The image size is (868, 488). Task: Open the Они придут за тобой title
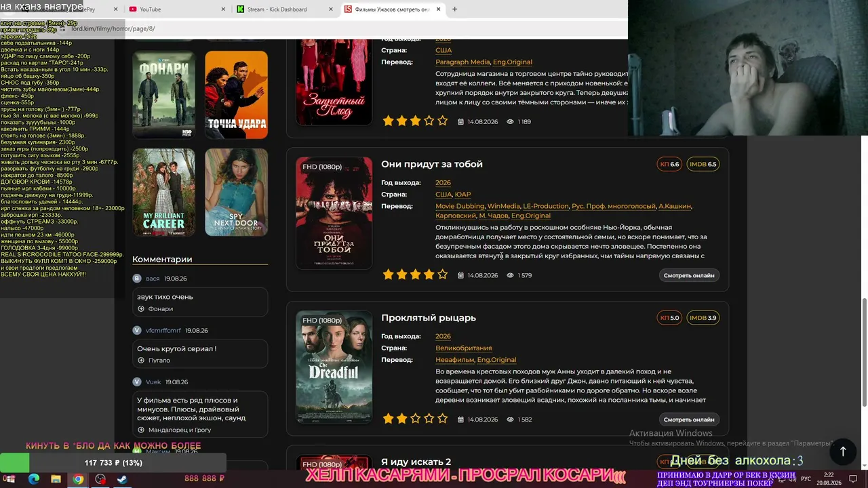pos(432,164)
